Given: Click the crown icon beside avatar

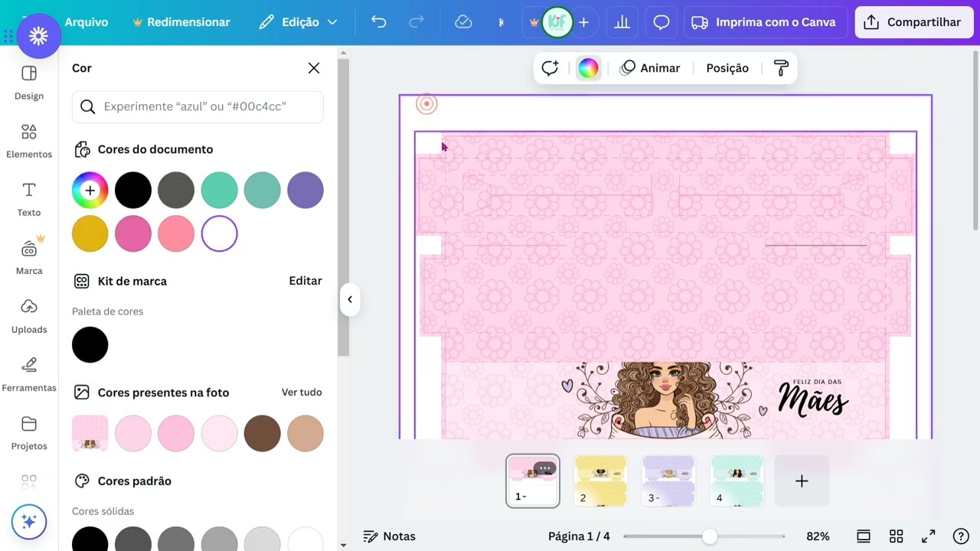Looking at the screenshot, I should [x=534, y=22].
